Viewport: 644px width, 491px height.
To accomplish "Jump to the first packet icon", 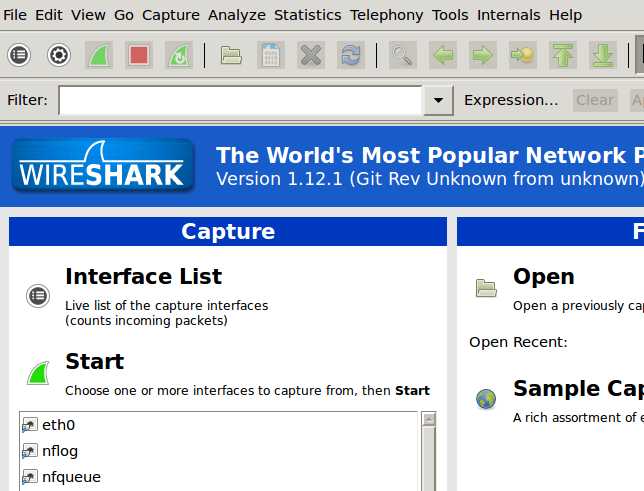I will 563,55.
